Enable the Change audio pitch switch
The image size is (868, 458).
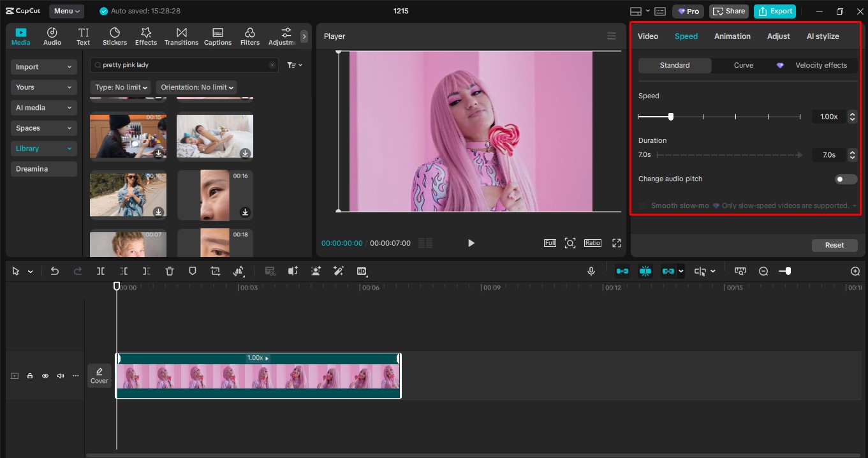pyautogui.click(x=846, y=179)
